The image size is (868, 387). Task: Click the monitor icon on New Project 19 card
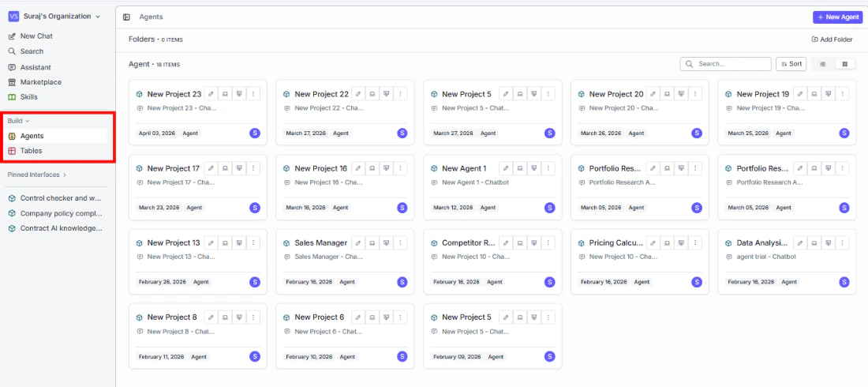(x=828, y=94)
